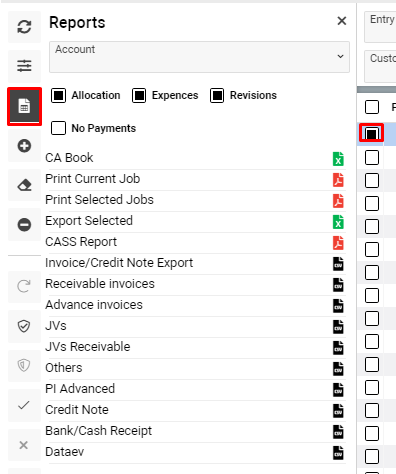Screen dimensions: 396x474
Task: Open the filter sliders icon
Action: coord(24,66)
